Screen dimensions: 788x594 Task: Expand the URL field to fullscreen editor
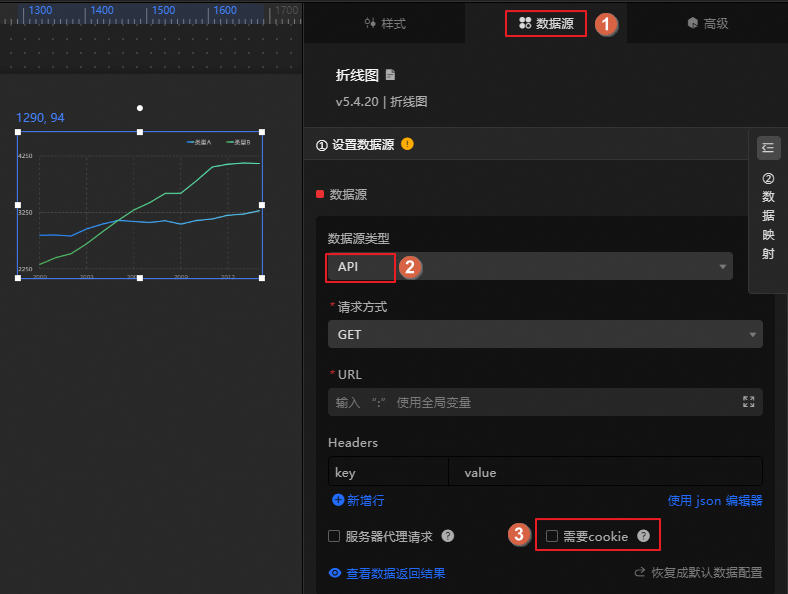click(748, 402)
